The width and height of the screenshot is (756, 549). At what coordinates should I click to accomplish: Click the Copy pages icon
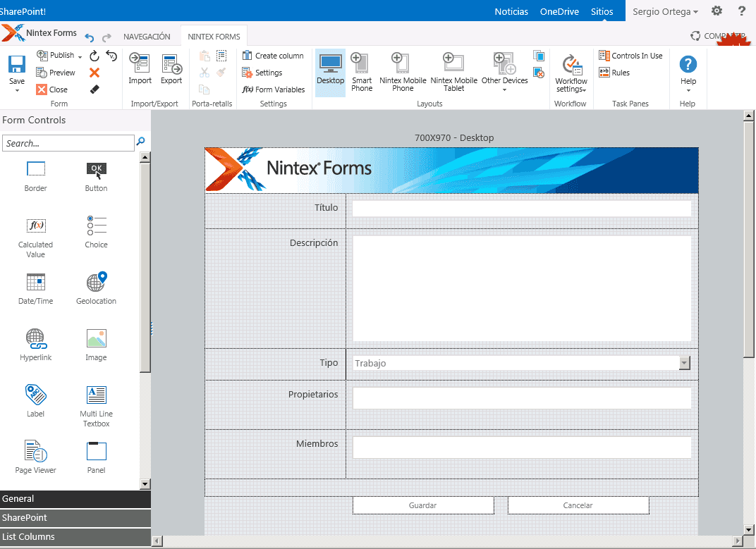pyautogui.click(x=205, y=90)
